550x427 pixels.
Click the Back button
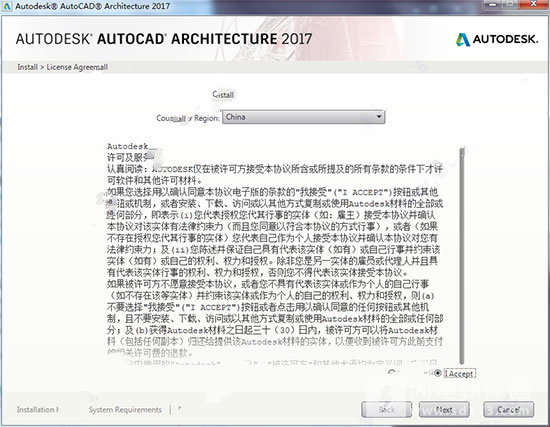coord(387,409)
